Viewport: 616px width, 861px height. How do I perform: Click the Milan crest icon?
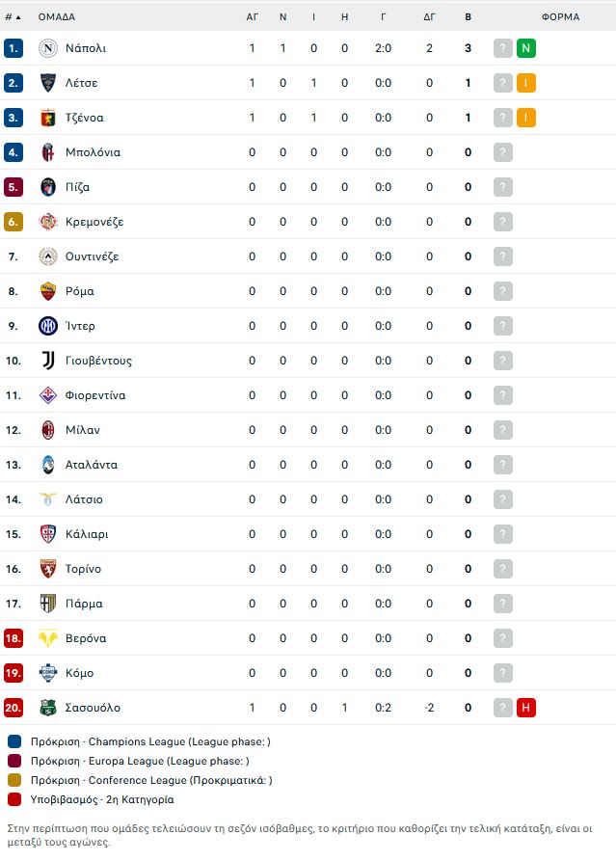(48, 430)
